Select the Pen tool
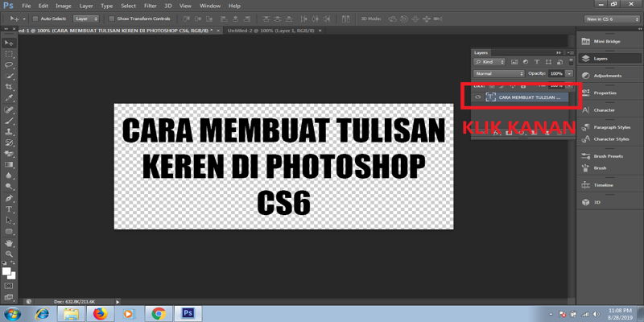 pyautogui.click(x=9, y=198)
